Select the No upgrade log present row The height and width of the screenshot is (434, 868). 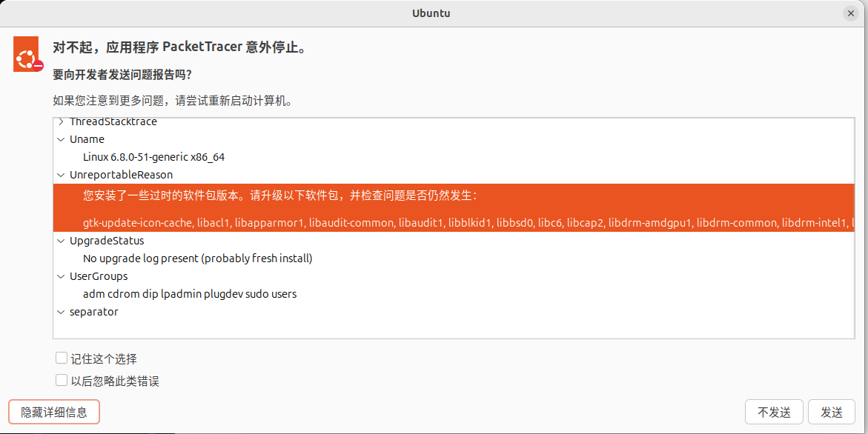coord(454,258)
